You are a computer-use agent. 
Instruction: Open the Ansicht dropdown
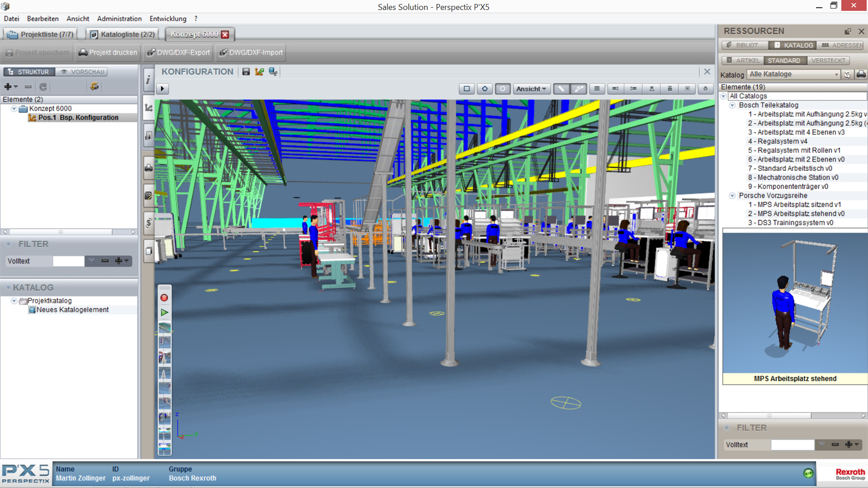[x=531, y=89]
